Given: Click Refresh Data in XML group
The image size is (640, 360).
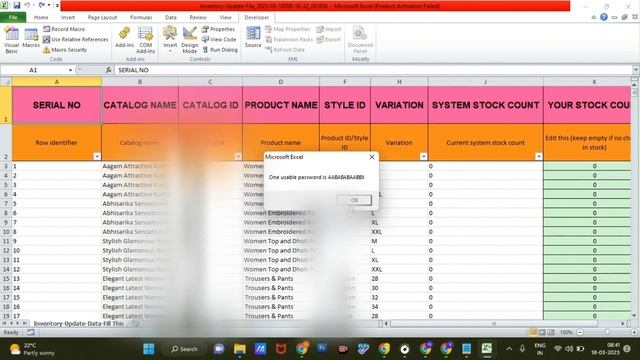Looking at the screenshot, I should click(x=285, y=50).
